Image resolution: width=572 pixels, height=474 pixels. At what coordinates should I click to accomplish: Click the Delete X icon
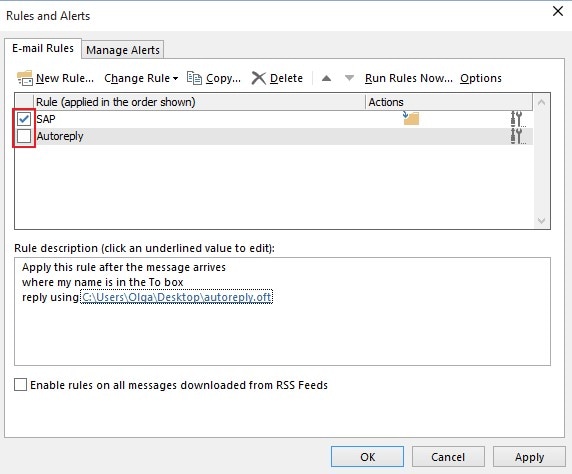tap(259, 78)
